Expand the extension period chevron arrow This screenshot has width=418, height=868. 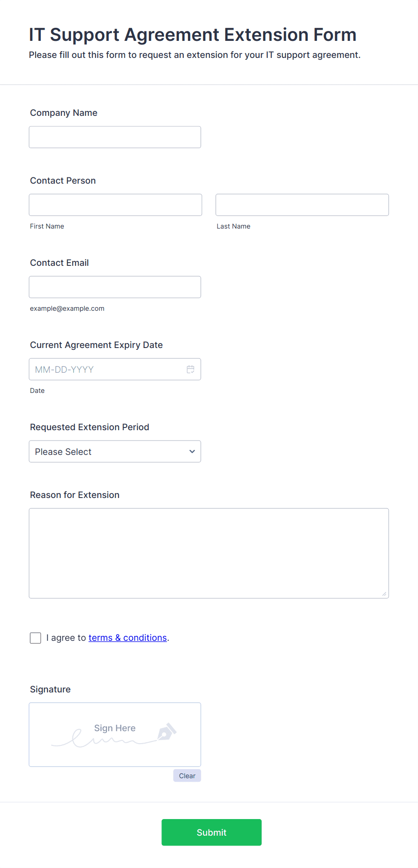tap(192, 451)
